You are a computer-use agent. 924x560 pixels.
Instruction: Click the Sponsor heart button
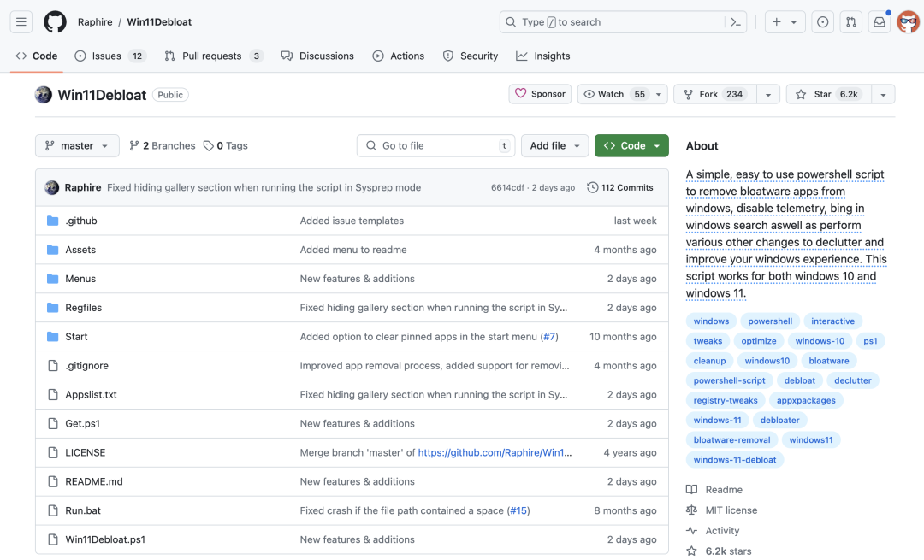(x=540, y=94)
